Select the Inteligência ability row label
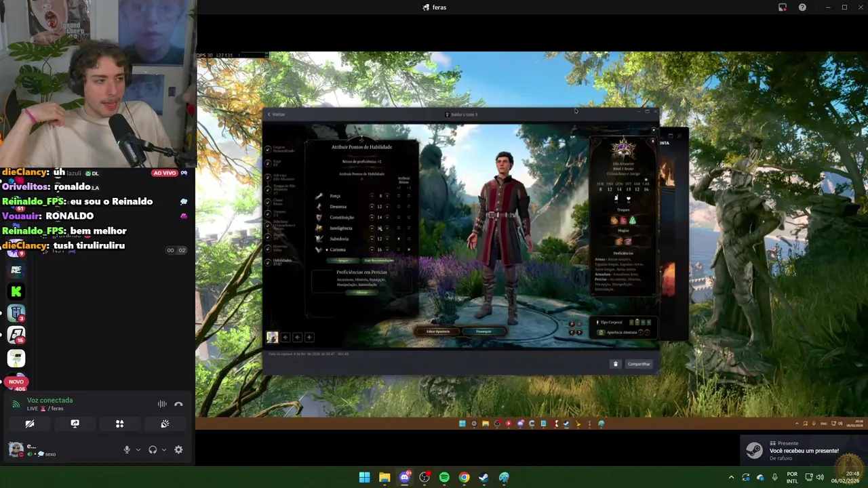 point(341,228)
